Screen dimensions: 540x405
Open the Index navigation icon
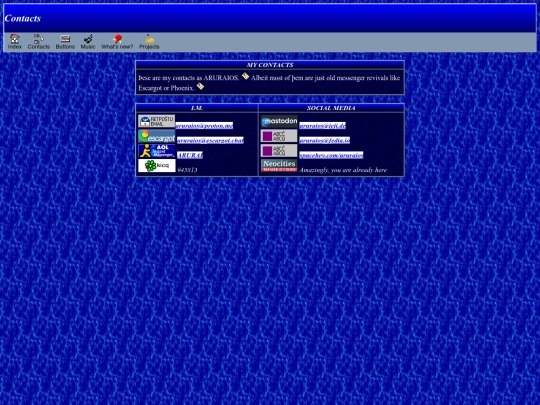[14, 42]
